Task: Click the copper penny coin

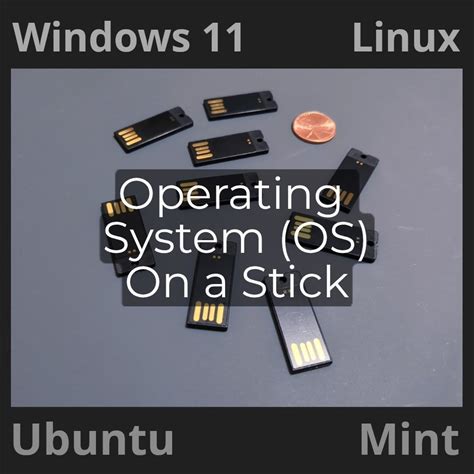Action: click(314, 127)
